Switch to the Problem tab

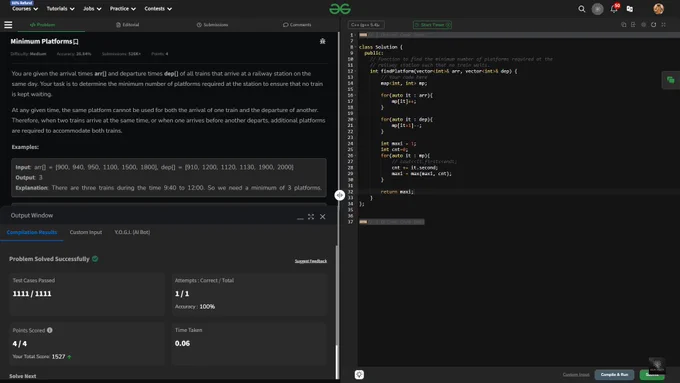coord(42,25)
